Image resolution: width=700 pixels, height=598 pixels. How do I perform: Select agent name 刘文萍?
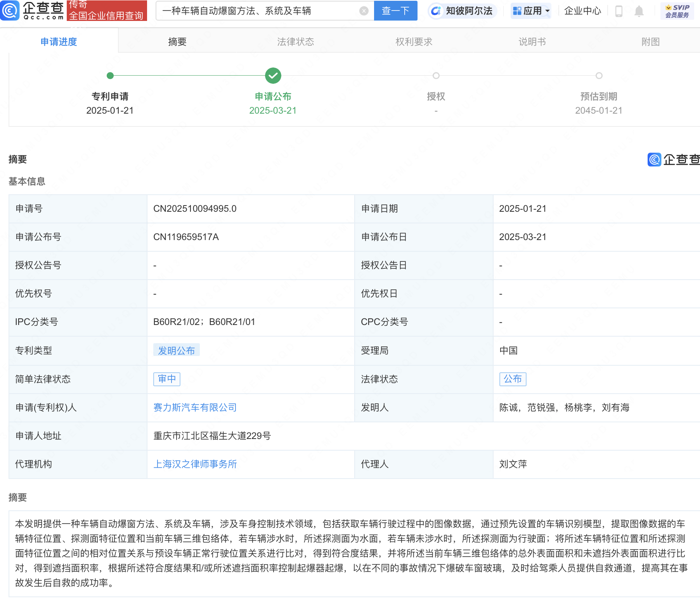(513, 464)
